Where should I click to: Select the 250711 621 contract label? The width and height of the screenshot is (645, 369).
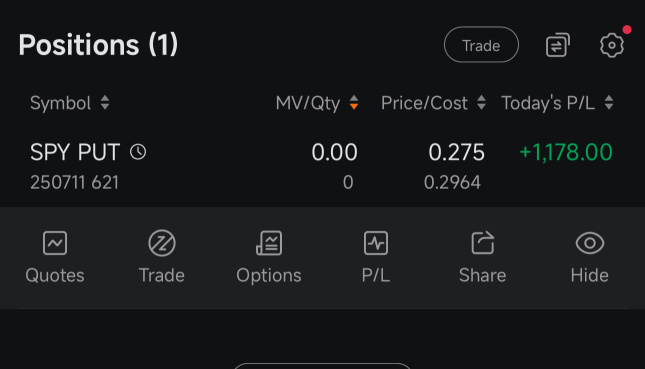[74, 182]
